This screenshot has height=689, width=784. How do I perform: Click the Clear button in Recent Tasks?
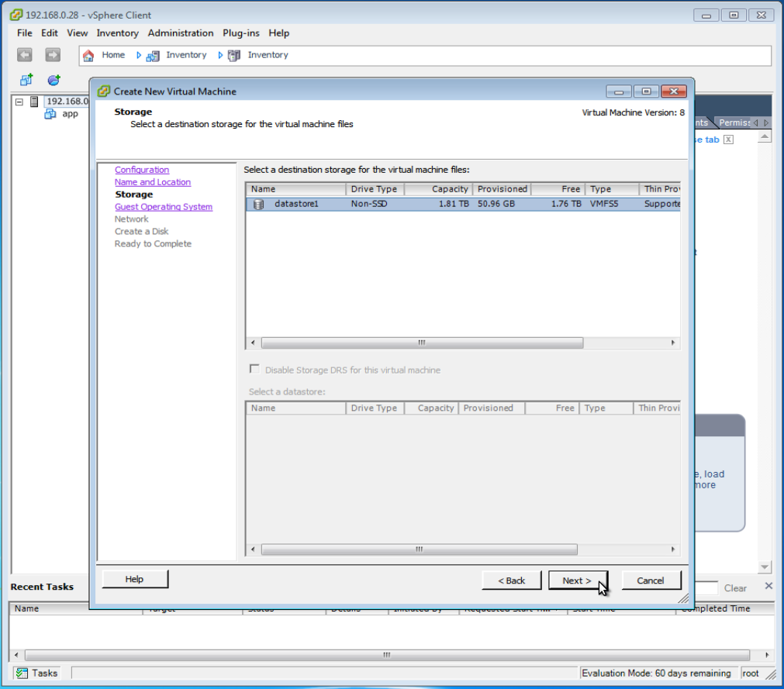tap(735, 588)
